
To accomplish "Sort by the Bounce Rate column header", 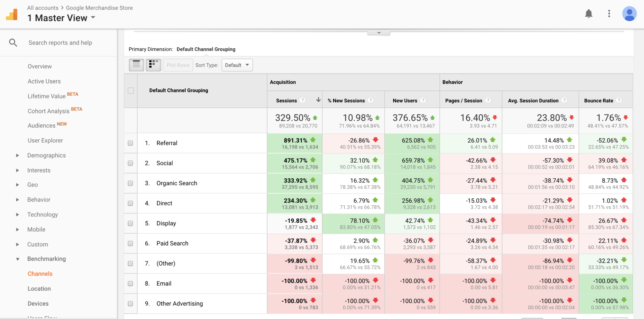I will click(x=599, y=100).
